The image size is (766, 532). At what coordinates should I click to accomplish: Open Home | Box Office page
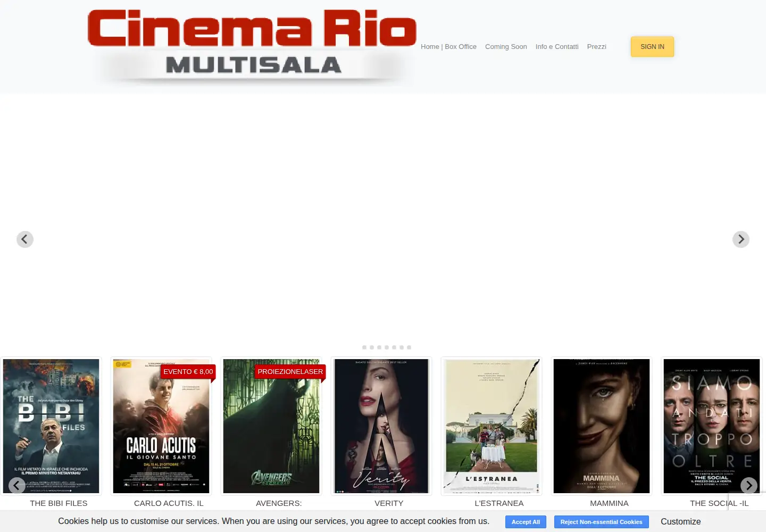[x=448, y=47]
